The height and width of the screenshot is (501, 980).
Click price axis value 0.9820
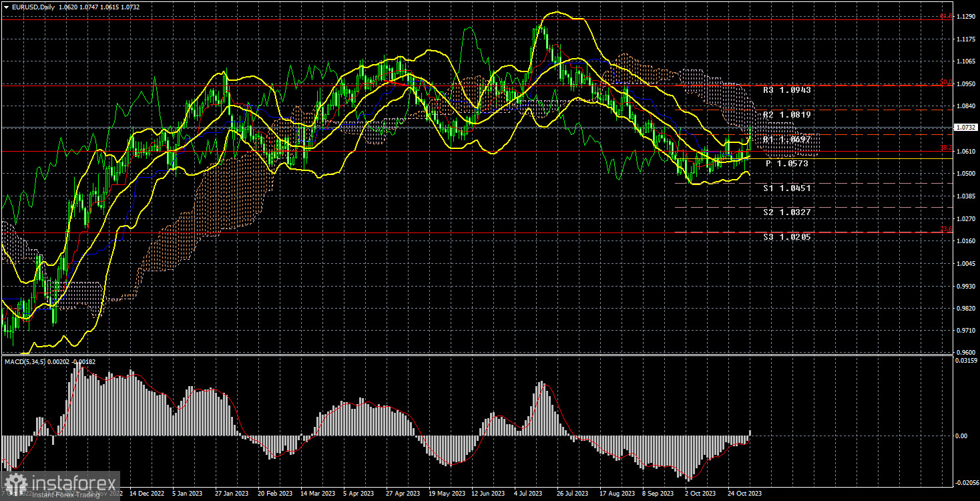[965, 308]
